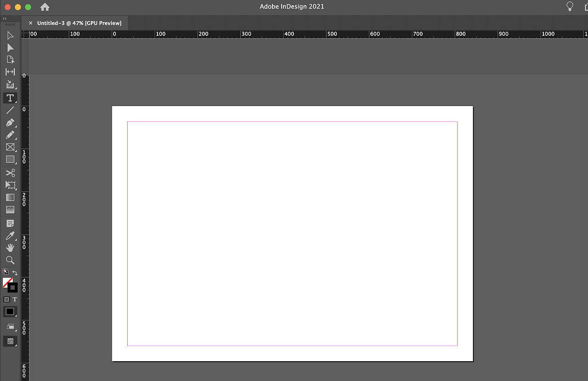Select the Direct Selection tool
Image resolution: width=588 pixels, height=381 pixels.
coord(10,47)
